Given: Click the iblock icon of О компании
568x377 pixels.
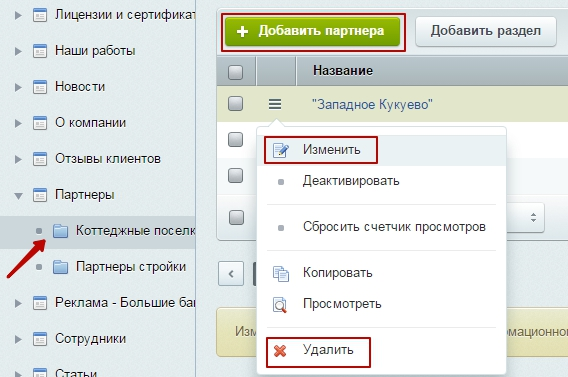Looking at the screenshot, I should click(x=40, y=123).
